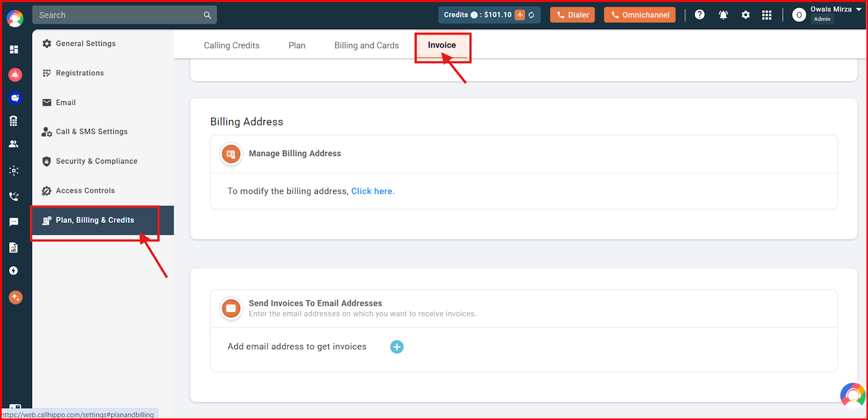The image size is (868, 420).
Task: Open the help question mark icon
Action: (x=700, y=15)
